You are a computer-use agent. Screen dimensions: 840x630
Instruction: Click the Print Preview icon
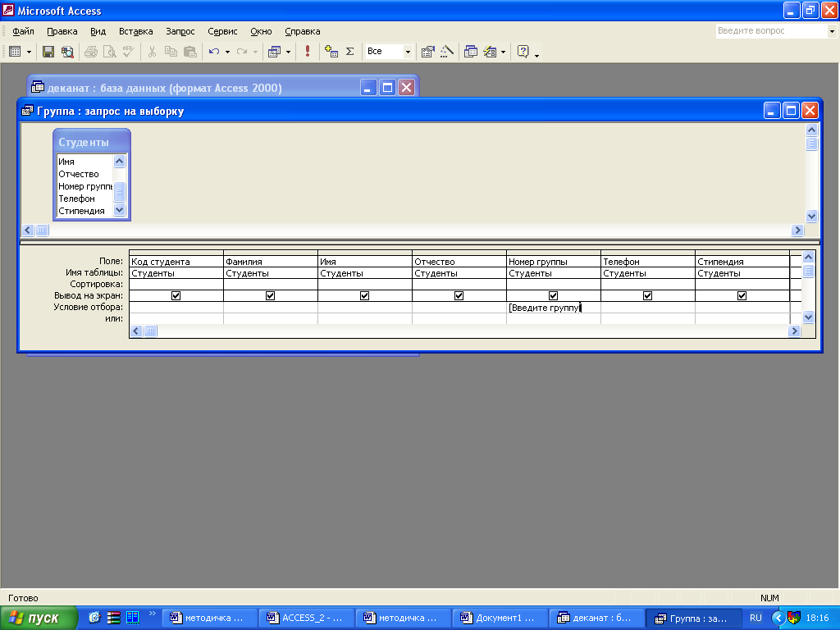tap(109, 52)
